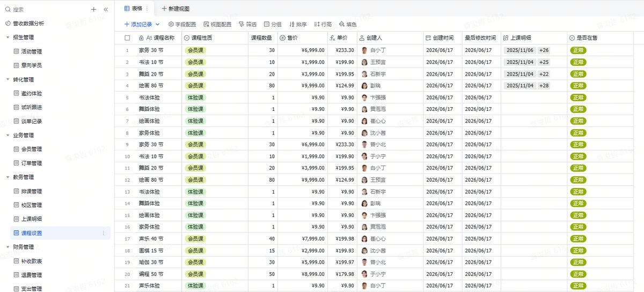The image size is (644, 292).
Task: Click the plus icon beside search
Action: [94, 9]
